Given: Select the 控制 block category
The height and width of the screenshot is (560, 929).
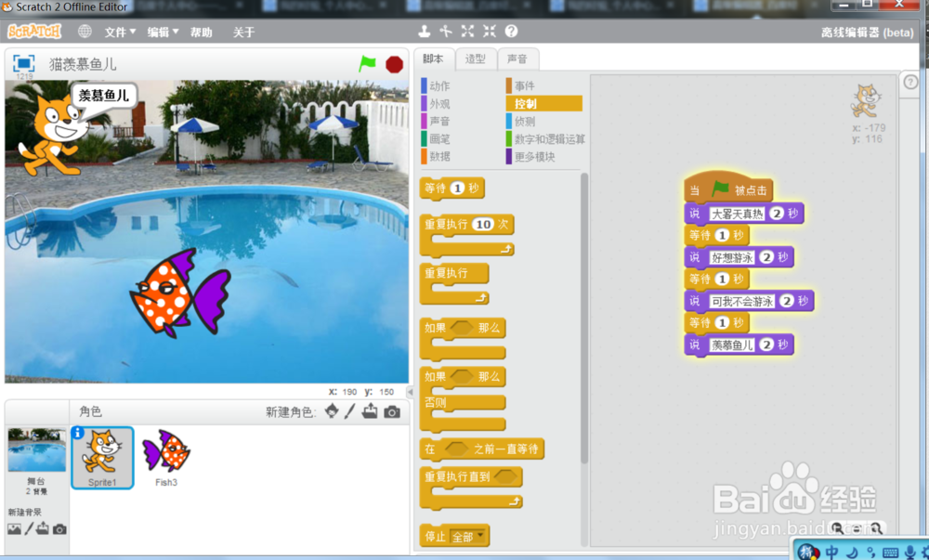Looking at the screenshot, I should click(x=543, y=104).
